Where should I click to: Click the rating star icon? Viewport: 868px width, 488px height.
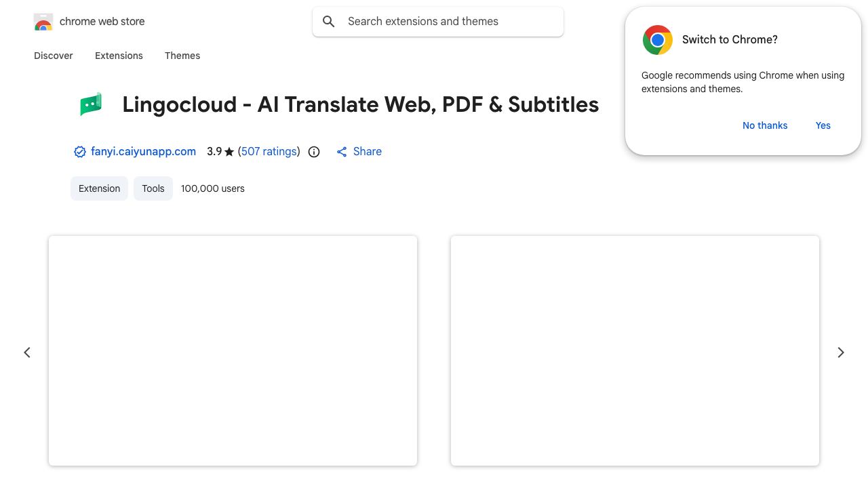click(229, 152)
